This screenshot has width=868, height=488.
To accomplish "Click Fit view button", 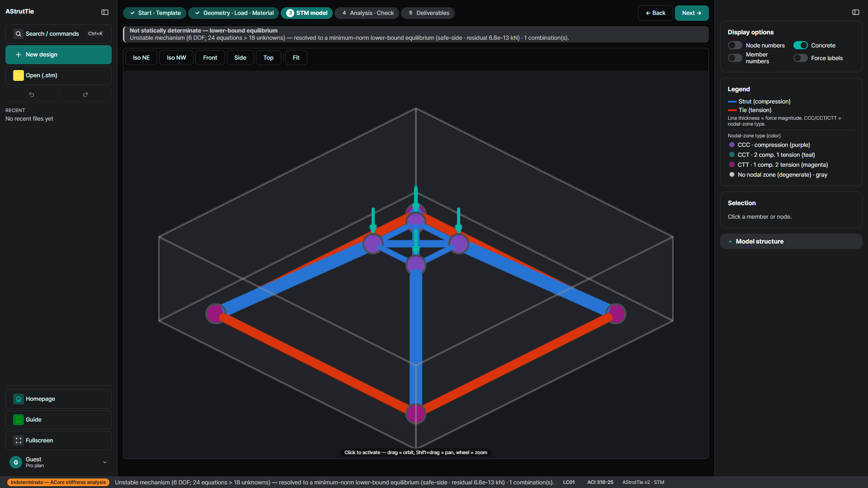I will (296, 58).
